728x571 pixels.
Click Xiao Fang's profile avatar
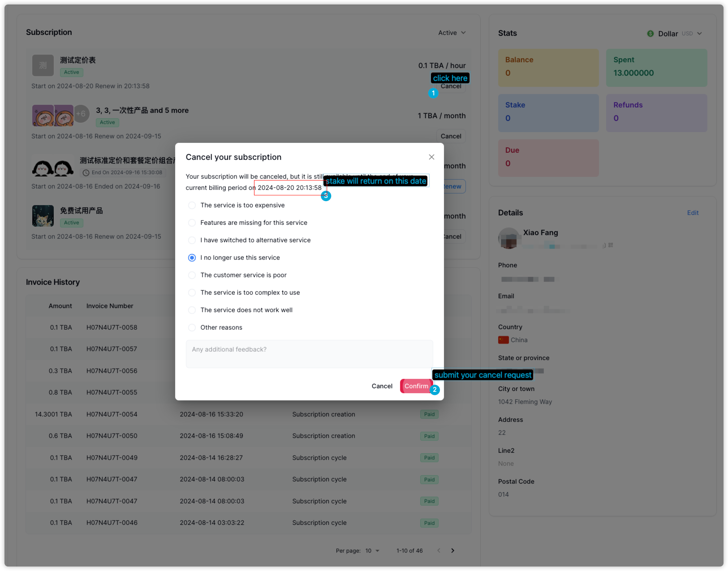(x=509, y=238)
